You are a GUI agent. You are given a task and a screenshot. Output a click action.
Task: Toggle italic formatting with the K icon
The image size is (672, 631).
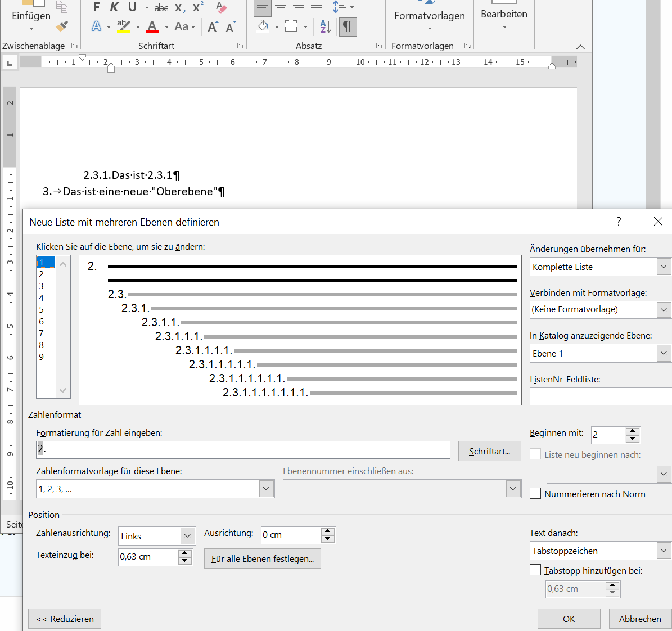click(x=114, y=7)
